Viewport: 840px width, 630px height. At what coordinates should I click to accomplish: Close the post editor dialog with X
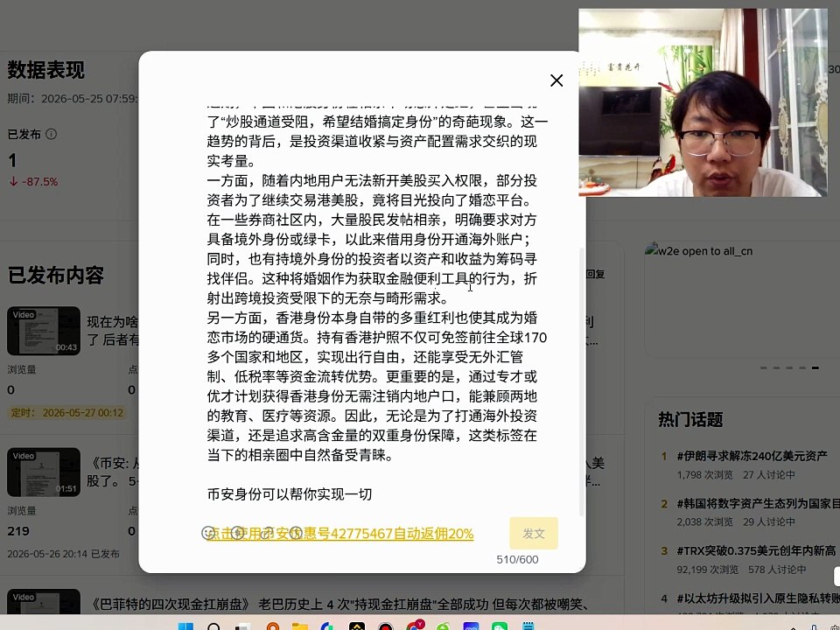point(556,80)
